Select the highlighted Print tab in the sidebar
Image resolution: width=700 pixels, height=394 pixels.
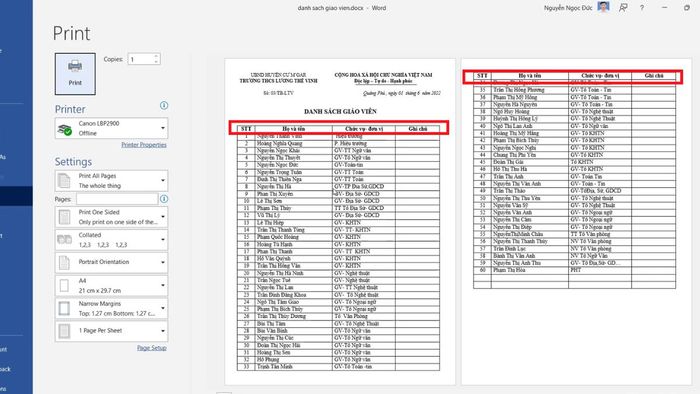tap(16, 196)
